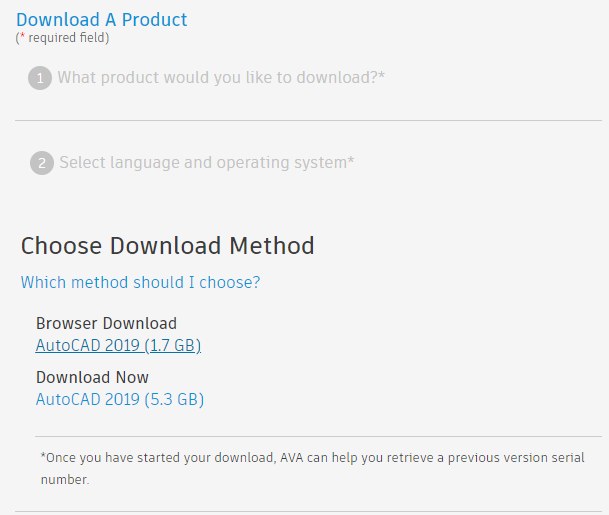Click the step 2 number circle
This screenshot has width=609, height=515.
[x=42, y=163]
